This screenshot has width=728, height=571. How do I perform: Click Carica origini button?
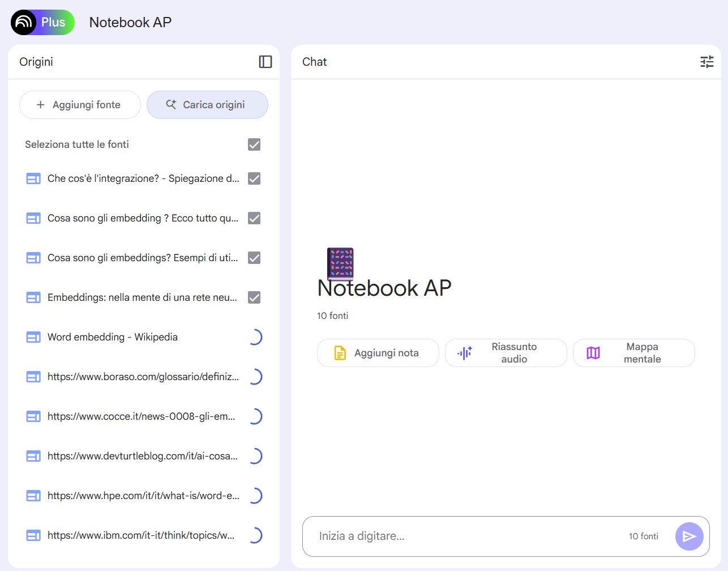tap(207, 105)
